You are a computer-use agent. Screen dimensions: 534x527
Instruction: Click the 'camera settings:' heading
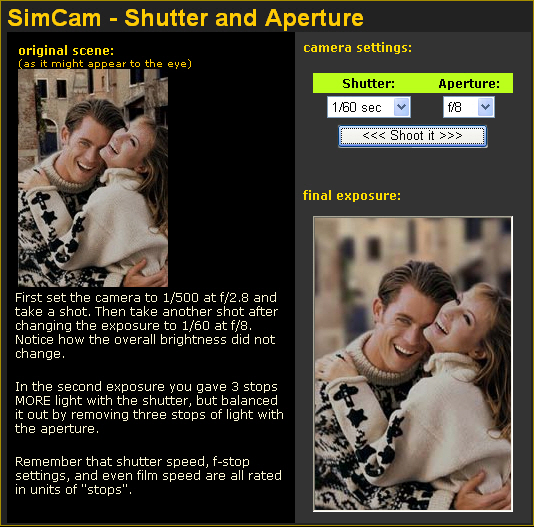click(x=357, y=48)
